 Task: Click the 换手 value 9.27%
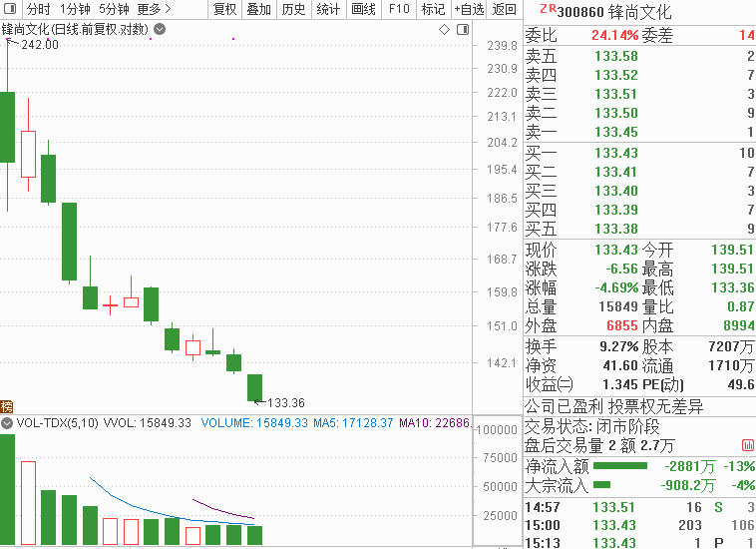pyautogui.click(x=619, y=346)
